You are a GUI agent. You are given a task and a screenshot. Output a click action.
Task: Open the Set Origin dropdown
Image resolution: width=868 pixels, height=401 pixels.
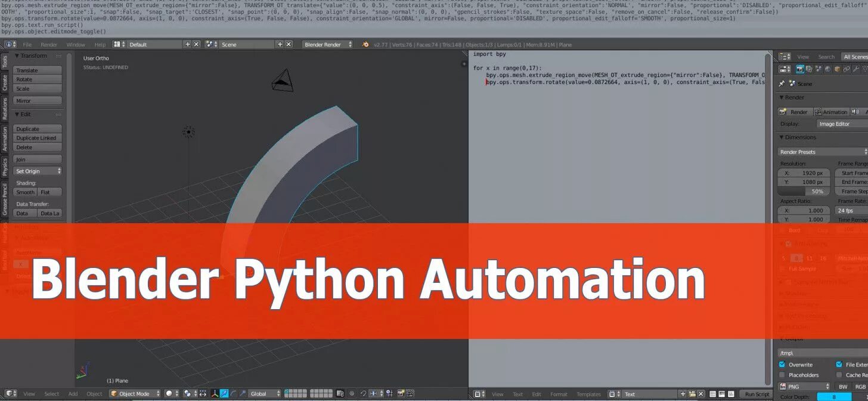click(x=38, y=171)
